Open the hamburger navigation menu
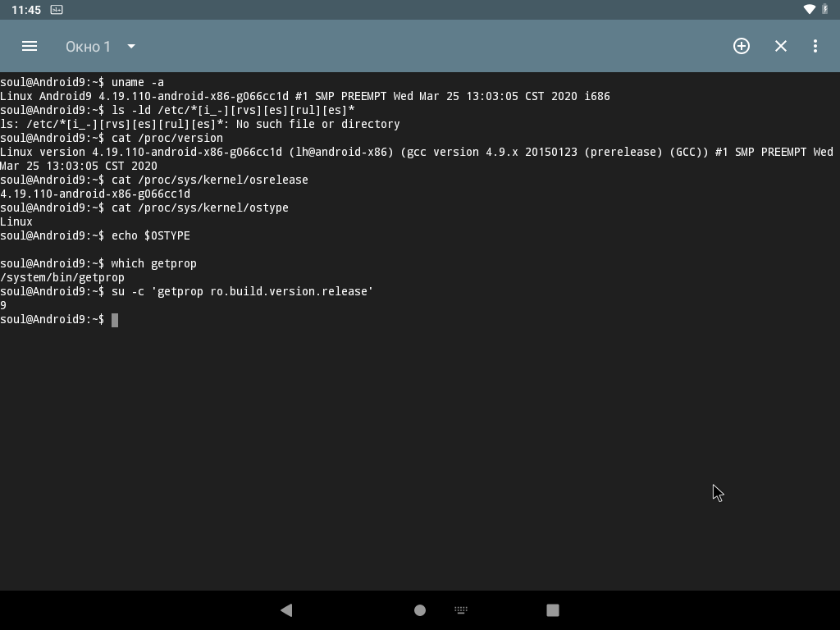The height and width of the screenshot is (630, 840). [30, 47]
